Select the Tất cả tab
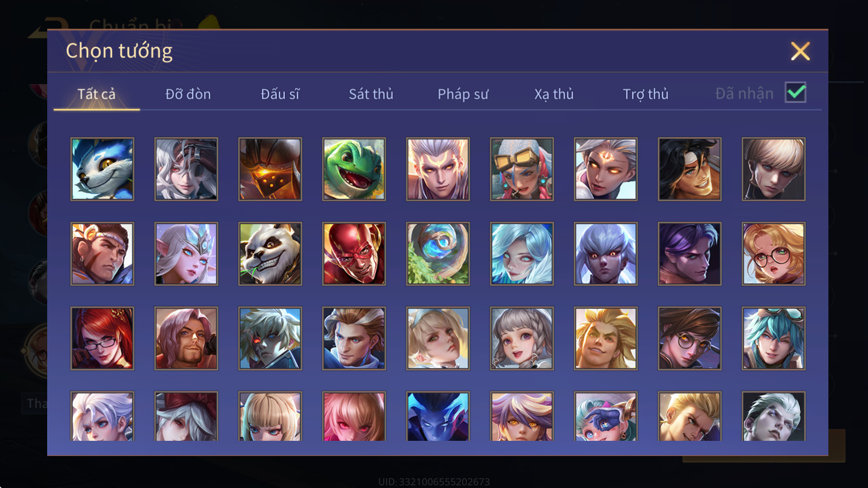Screen dimensions: 868x488 (97, 94)
